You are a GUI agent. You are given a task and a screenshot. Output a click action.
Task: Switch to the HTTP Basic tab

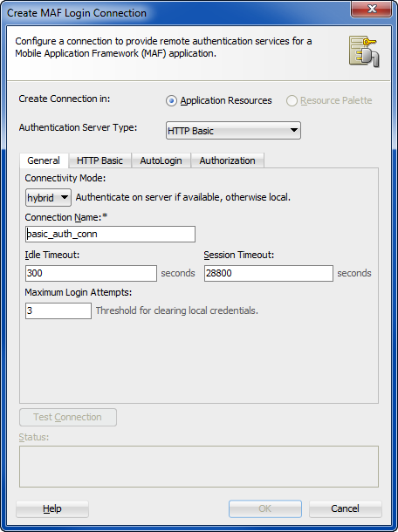pyautogui.click(x=99, y=160)
